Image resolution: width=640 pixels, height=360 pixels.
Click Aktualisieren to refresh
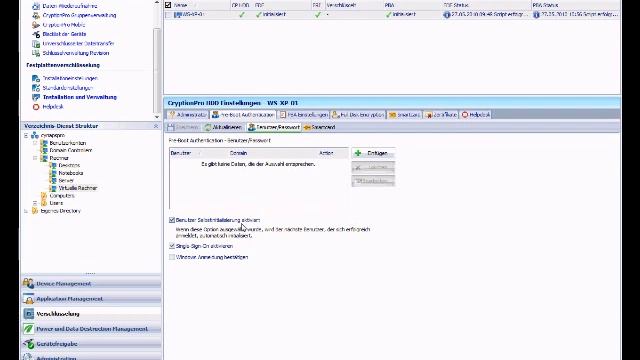pos(223,127)
